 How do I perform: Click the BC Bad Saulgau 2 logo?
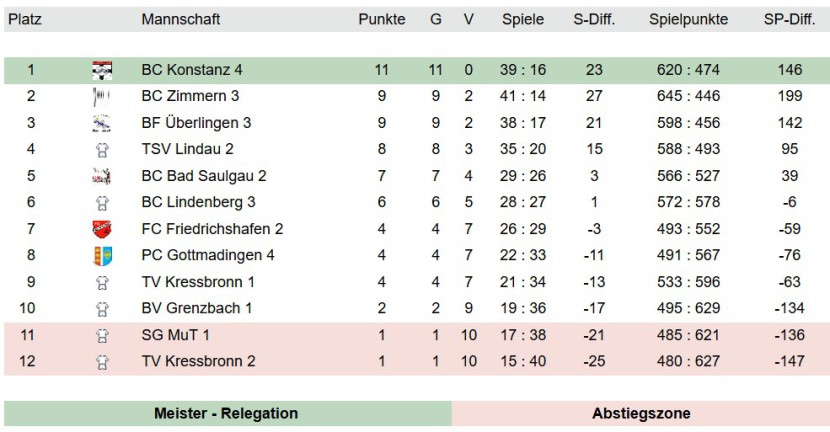point(102,176)
